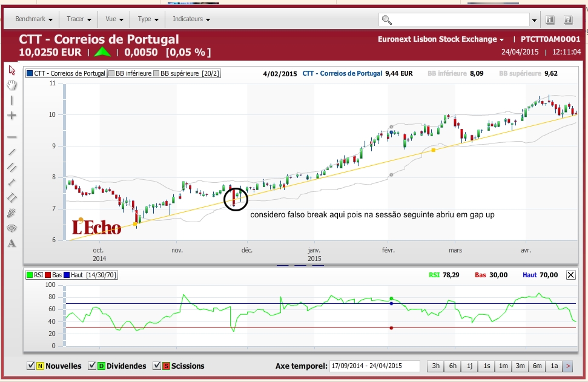Expand the search box dropdown arrow
The height and width of the screenshot is (382, 588).
pos(534,20)
